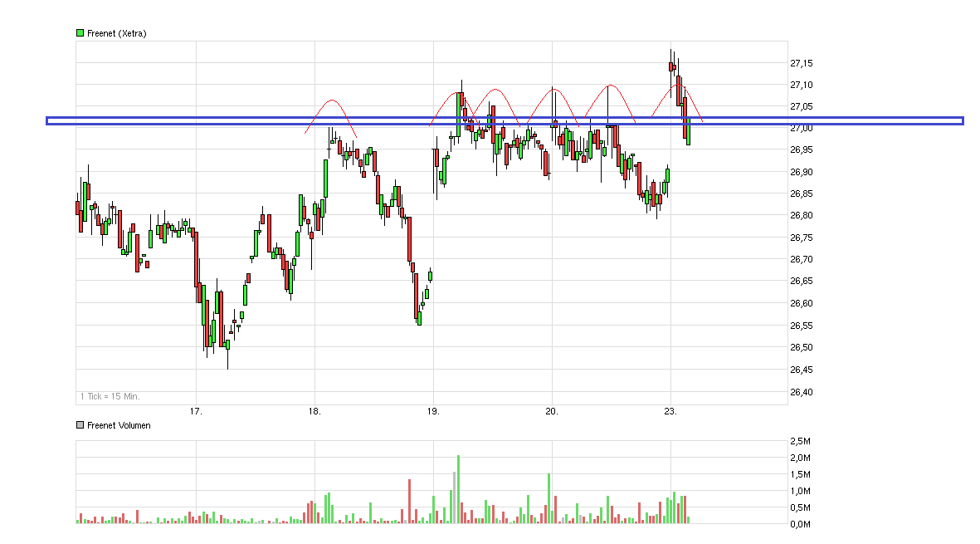
Task: Click the 26,80 price axis label
Action: tap(802, 215)
